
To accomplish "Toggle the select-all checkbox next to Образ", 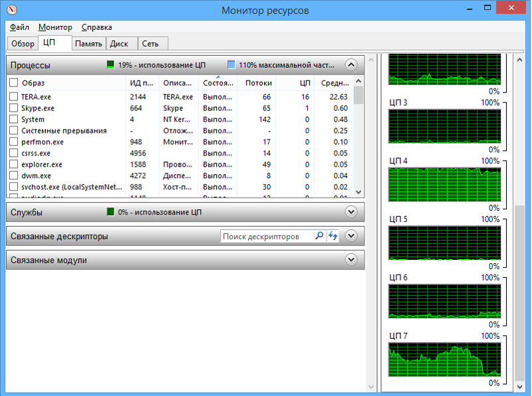I will click(x=13, y=83).
